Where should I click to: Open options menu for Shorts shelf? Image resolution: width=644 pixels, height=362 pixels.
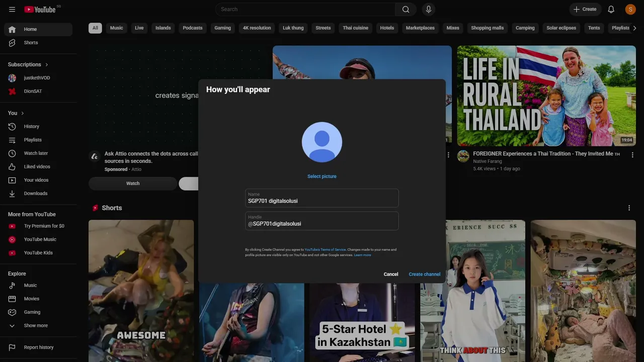click(629, 208)
